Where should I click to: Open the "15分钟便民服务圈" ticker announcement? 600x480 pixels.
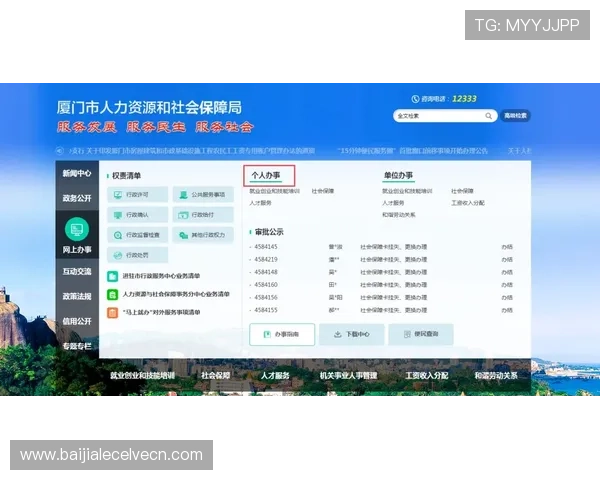coord(412,151)
